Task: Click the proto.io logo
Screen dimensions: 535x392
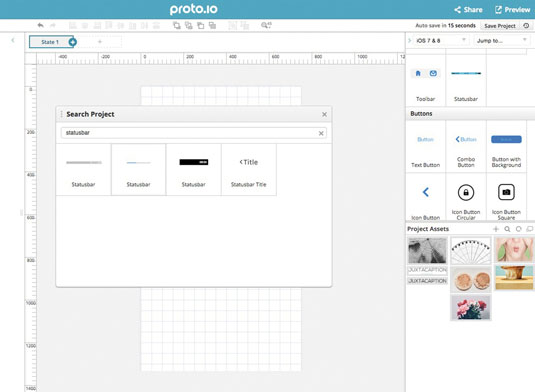Action: [x=193, y=9]
